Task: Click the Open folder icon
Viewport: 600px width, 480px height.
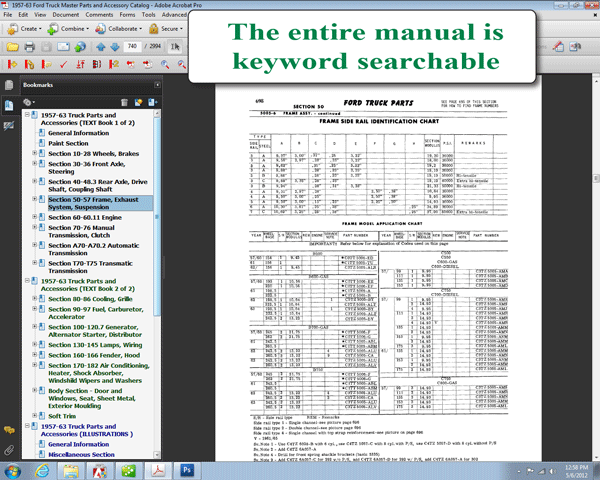Action: tap(12, 47)
